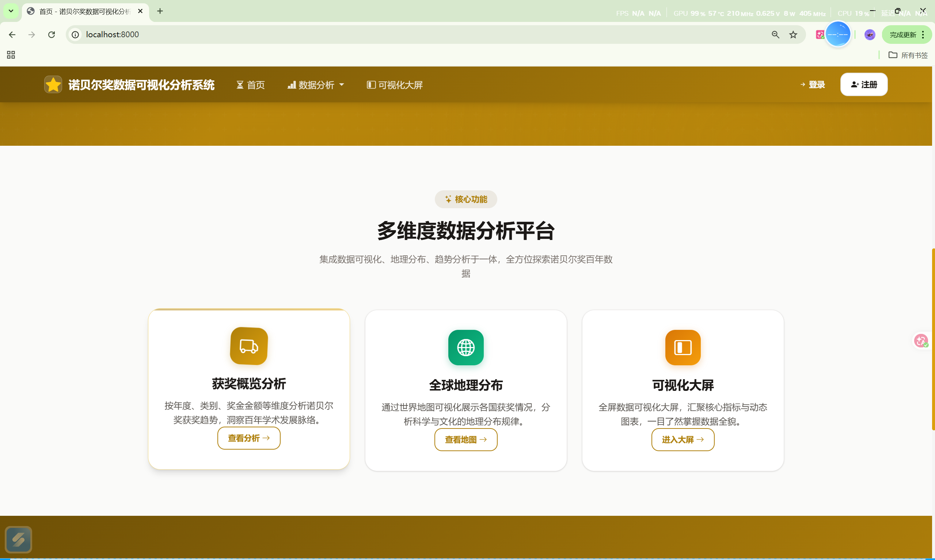Click the zoom magnifier in address bar
Screen dimensions: 935x560
pos(775,35)
